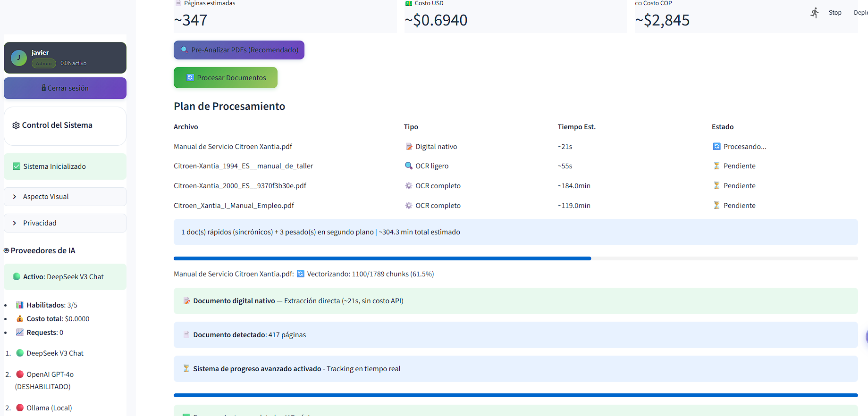This screenshot has height=416, width=868.
Task: Click the Proveedores de IA header
Action: [42, 250]
